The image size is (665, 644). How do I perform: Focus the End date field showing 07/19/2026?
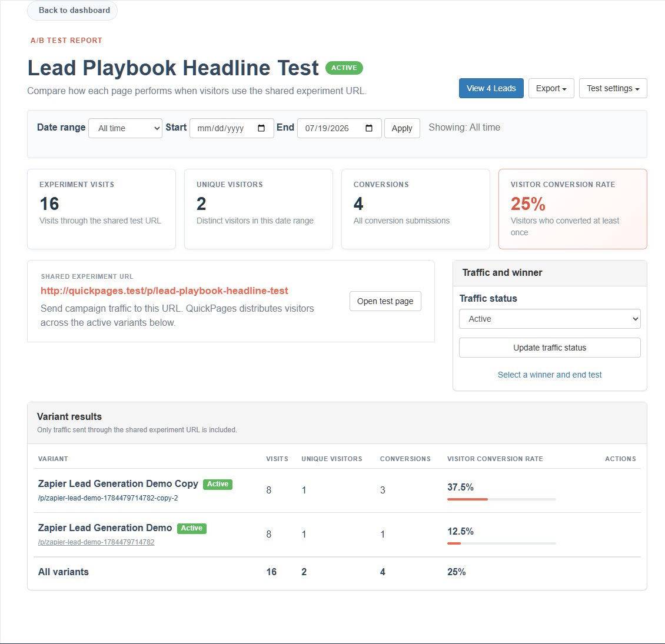340,128
